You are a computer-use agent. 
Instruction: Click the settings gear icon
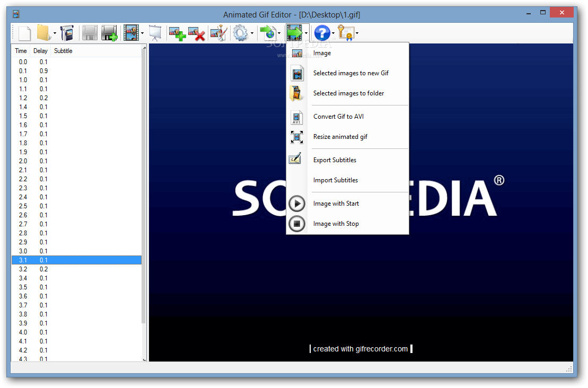pos(240,33)
